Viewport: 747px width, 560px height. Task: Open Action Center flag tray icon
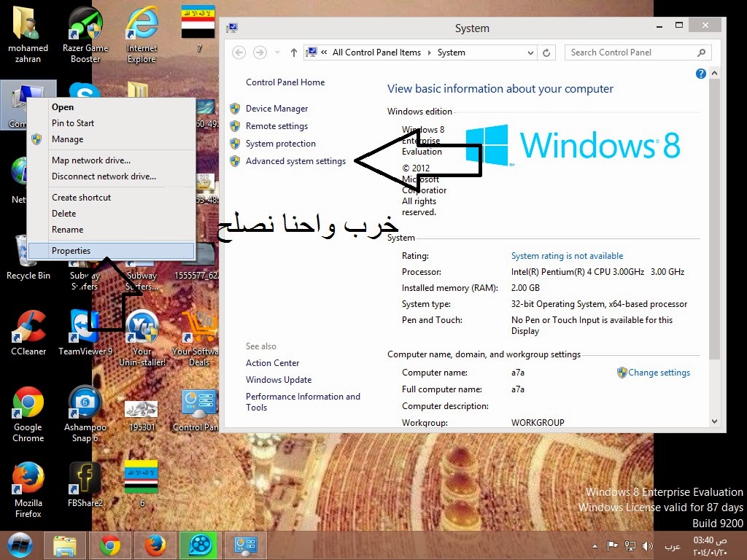[613, 545]
